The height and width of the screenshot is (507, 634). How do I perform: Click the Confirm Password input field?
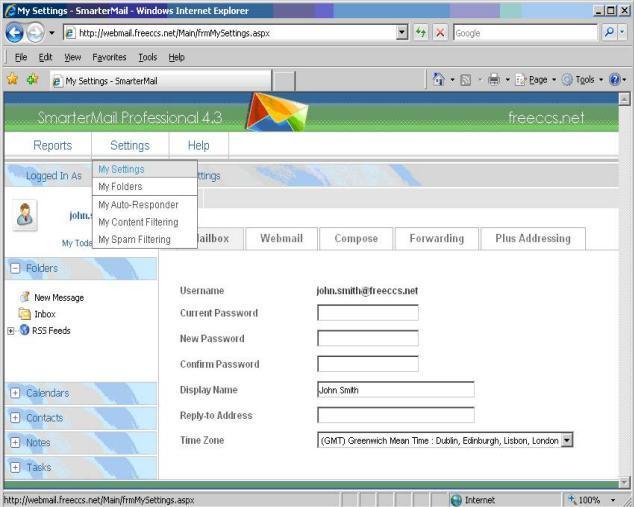pos(368,363)
